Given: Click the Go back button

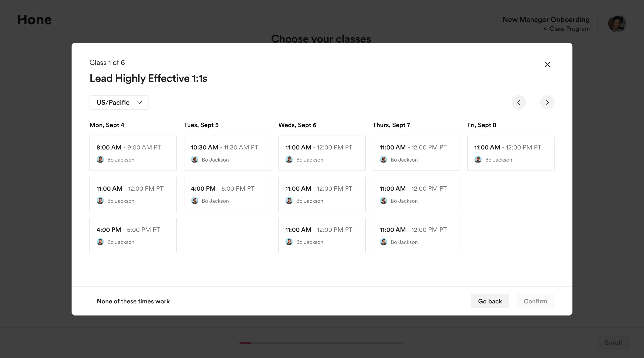Looking at the screenshot, I should (490, 301).
